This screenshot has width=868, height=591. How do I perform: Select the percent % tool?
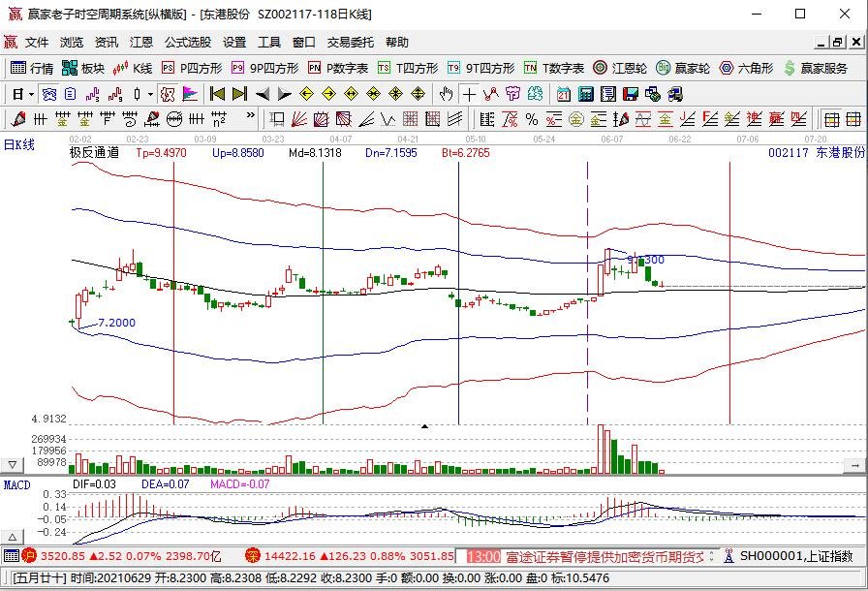tap(532, 119)
